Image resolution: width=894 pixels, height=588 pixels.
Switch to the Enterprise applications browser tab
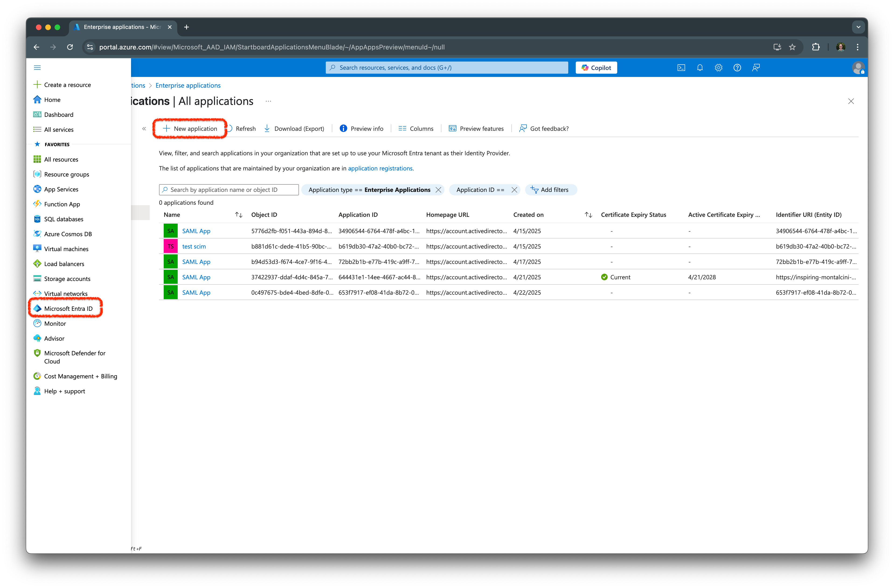120,27
